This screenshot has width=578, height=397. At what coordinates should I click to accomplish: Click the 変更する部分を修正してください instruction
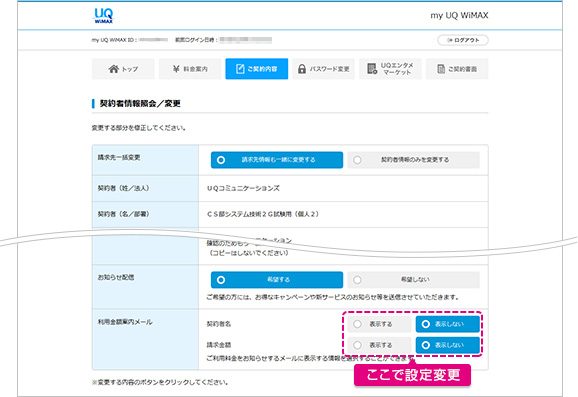point(139,128)
